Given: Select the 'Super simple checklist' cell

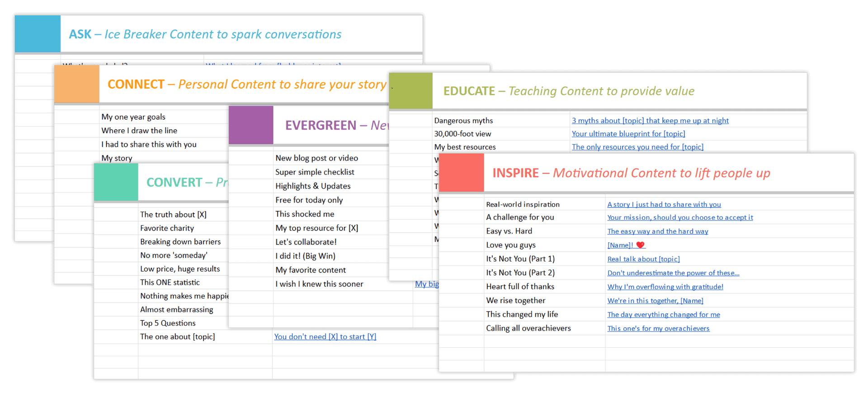Looking at the screenshot, I should click(315, 172).
